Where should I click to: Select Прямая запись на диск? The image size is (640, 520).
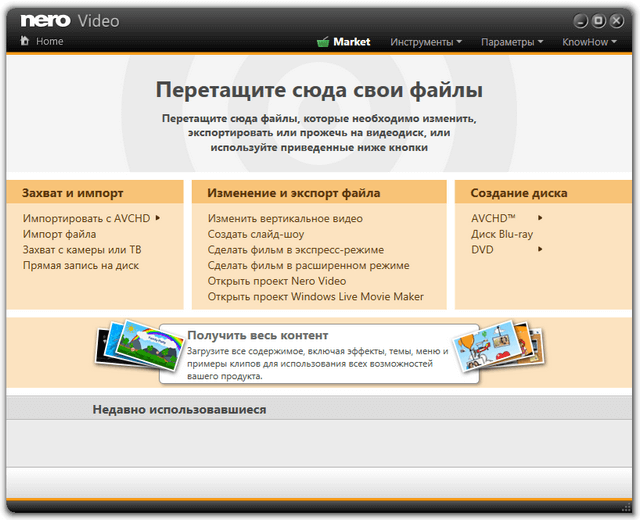click(81, 266)
